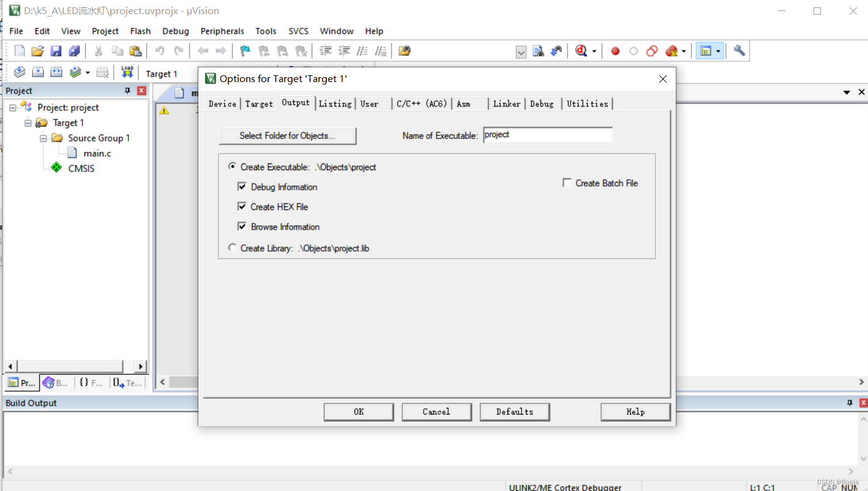Open the Batch Build dropdown arrow
Screen dimensions: 868x491
[88, 73]
